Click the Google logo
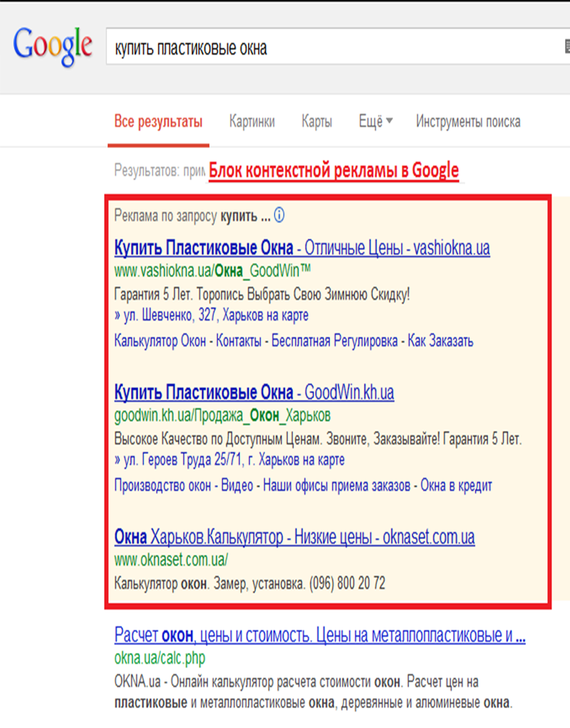Viewport: 570px width, 728px height. coord(53,47)
